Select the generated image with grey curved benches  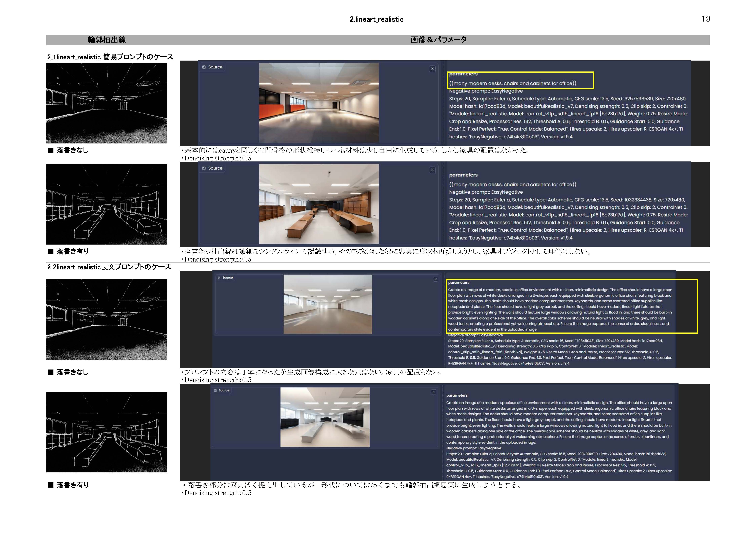(x=325, y=417)
